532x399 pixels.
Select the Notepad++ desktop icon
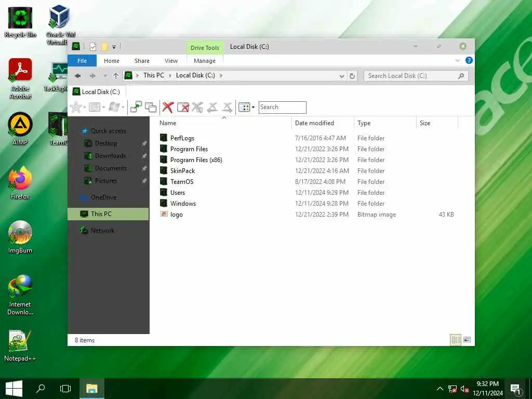[x=20, y=345]
